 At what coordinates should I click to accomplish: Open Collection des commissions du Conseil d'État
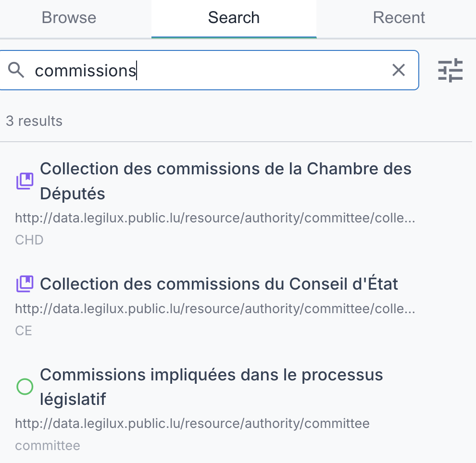(219, 284)
